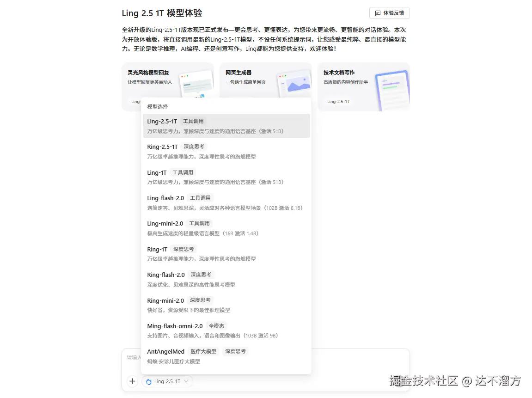Select Ring-flash-2.0 model option
The width and height of the screenshot is (532, 398).
point(226,279)
